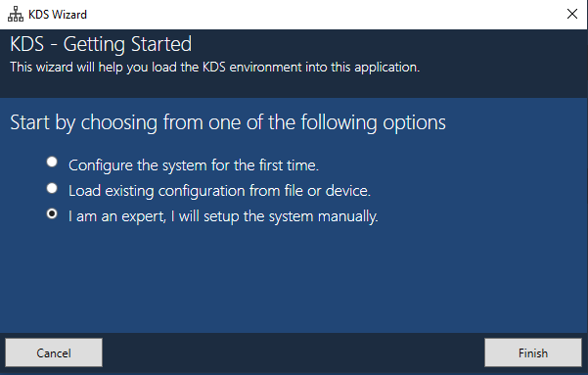Image resolution: width=588 pixels, height=375 pixels.
Task: Click the word 'expert' in third option
Action: [144, 217]
